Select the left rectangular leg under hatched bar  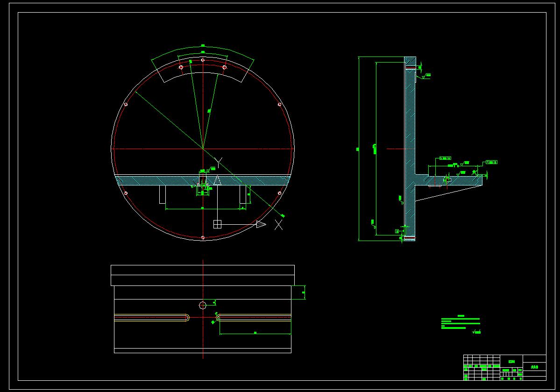coord(163,194)
